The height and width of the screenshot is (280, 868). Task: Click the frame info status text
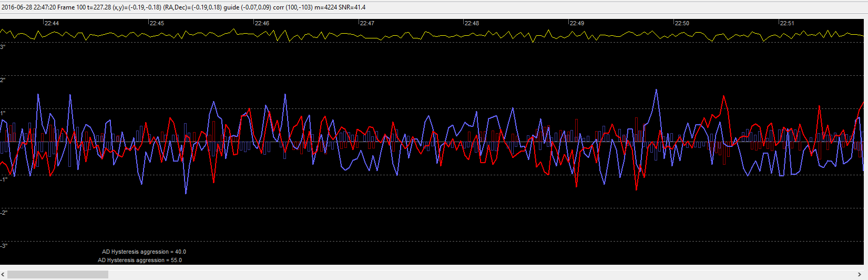[x=183, y=7]
